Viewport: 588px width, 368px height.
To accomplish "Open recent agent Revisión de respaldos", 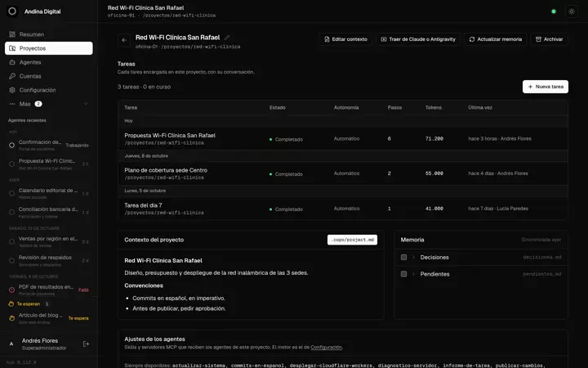I will tap(49, 260).
